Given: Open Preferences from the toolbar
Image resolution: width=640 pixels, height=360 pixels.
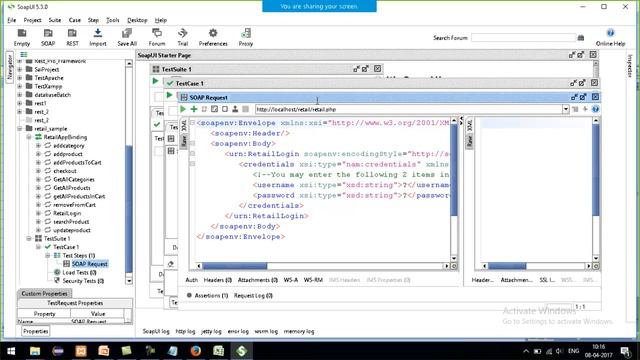Looking at the screenshot, I should tap(213, 37).
